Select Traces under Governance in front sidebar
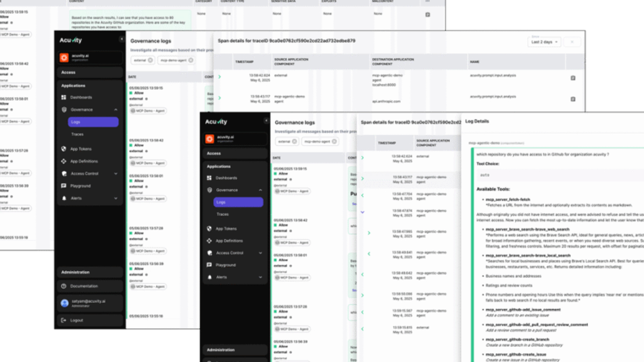644x362 pixels. pyautogui.click(x=222, y=214)
